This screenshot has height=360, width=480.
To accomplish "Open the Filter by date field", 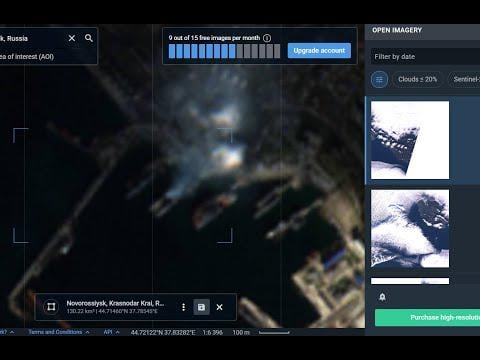I will tap(425, 57).
